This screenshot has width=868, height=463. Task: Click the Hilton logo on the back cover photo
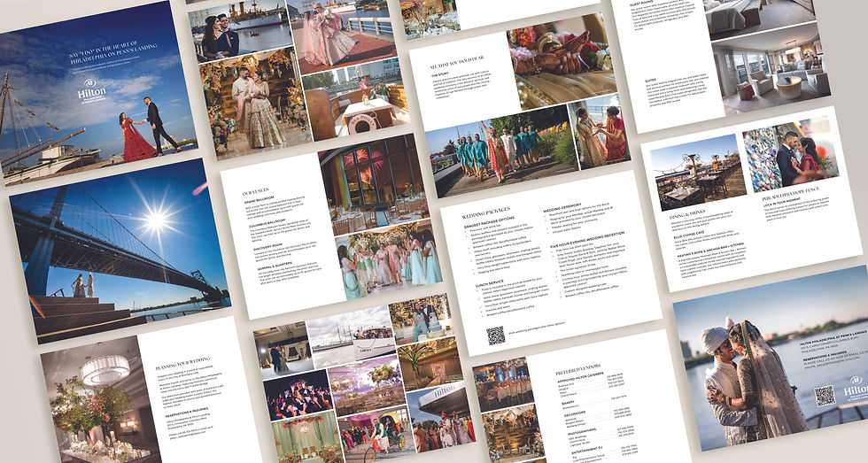pyautogui.click(x=856, y=389)
